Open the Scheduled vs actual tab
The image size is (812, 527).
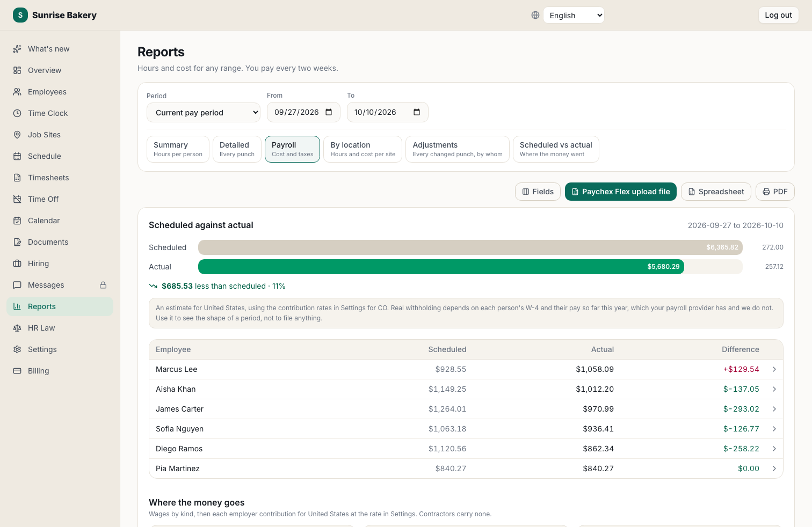click(556, 149)
